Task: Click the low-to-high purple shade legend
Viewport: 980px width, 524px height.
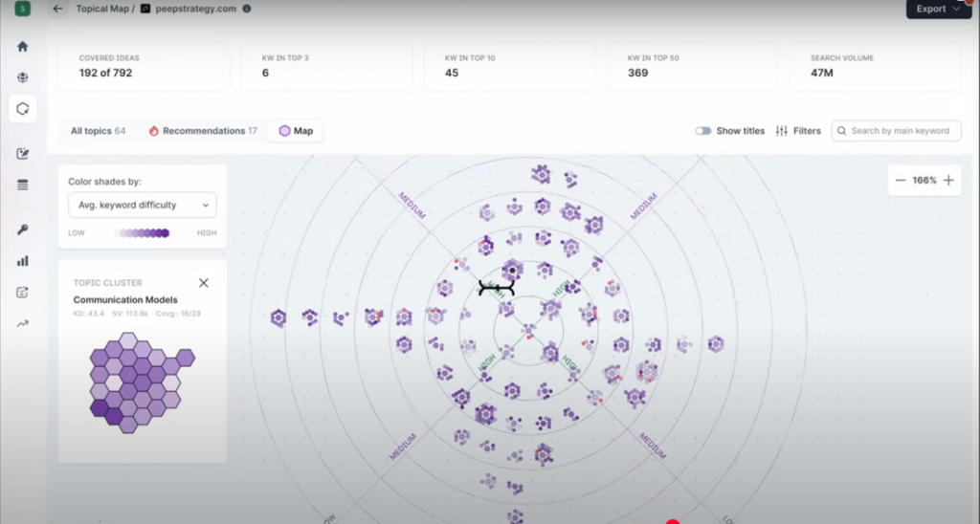Action: 142,233
